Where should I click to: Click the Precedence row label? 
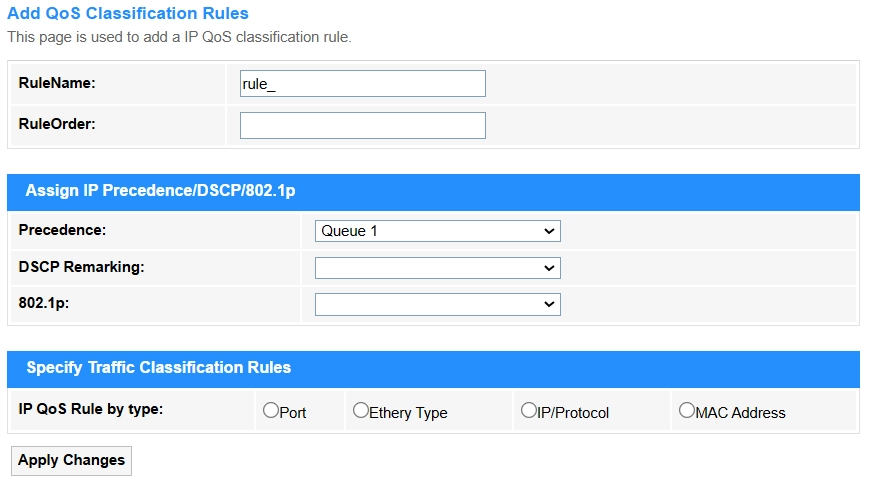(x=62, y=230)
